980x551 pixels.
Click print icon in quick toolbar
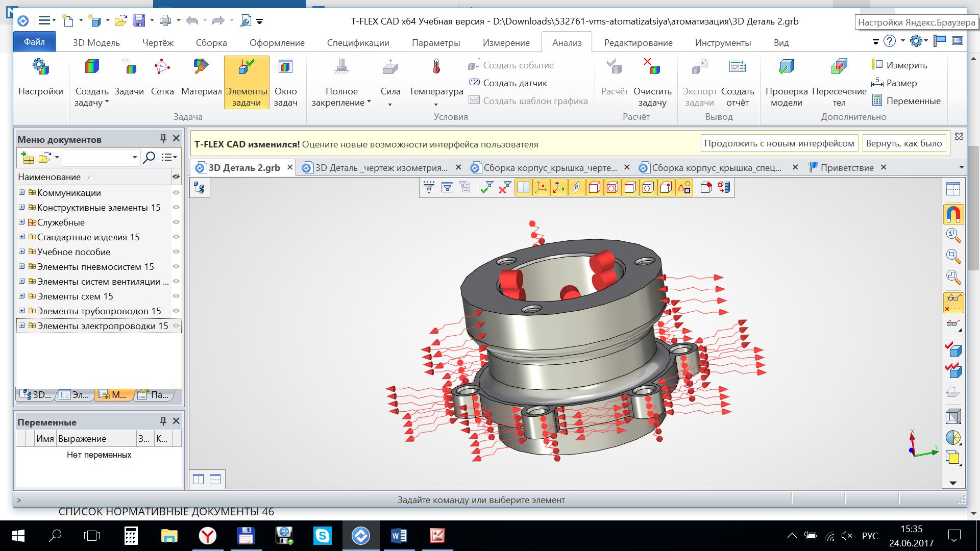pos(165,20)
